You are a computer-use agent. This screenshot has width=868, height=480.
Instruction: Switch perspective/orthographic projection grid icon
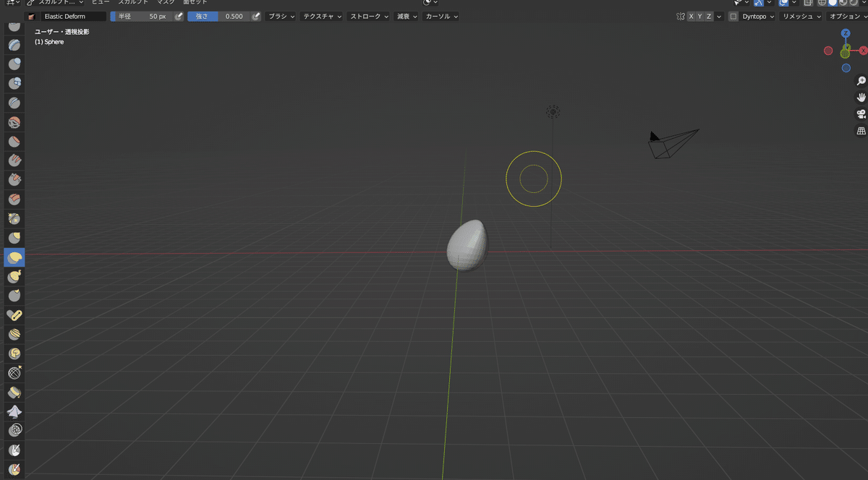point(861,131)
